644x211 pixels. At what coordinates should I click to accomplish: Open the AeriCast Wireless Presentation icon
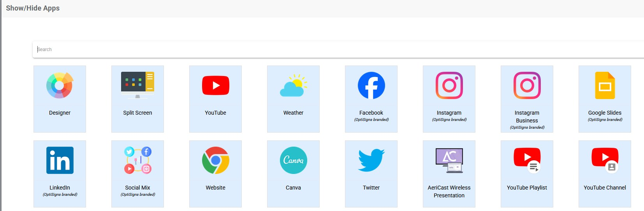pos(449,160)
